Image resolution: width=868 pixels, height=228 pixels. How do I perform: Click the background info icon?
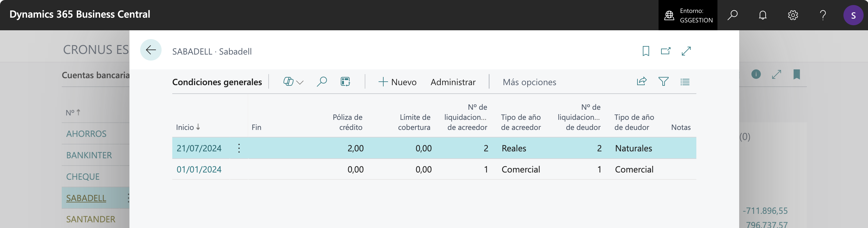[x=756, y=74]
